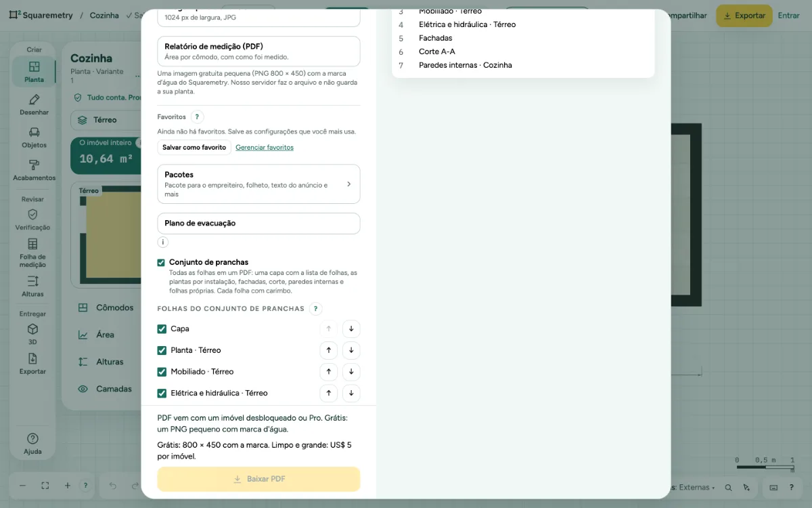Select the Planta tool in the sidebar
The image size is (812, 508).
point(34,71)
